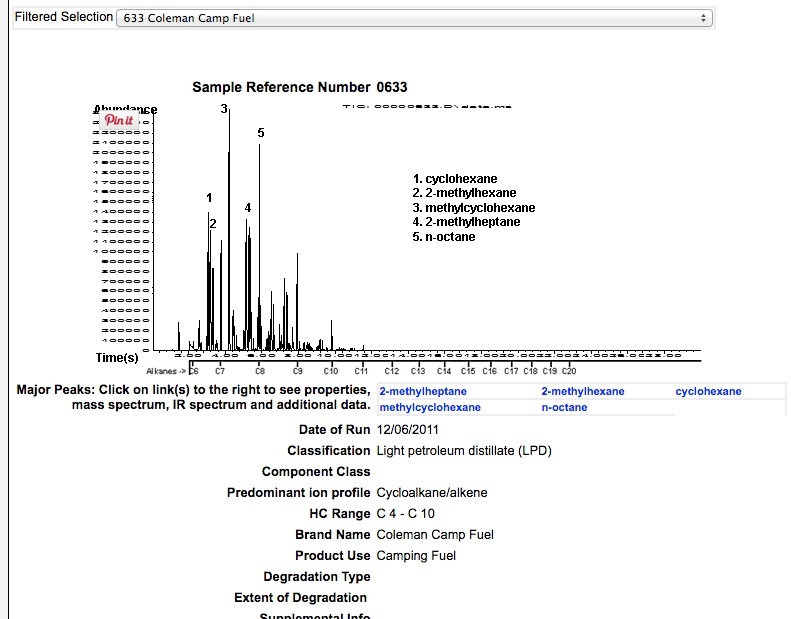Viewport: 791px width, 619px height.
Task: Click the 'Filtered Selection' label
Action: (x=64, y=17)
